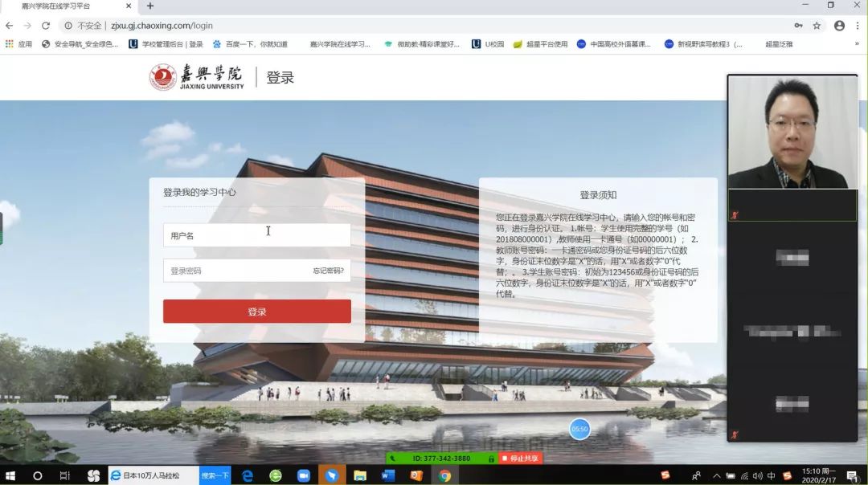Open the saved passwords key icon

click(x=798, y=26)
